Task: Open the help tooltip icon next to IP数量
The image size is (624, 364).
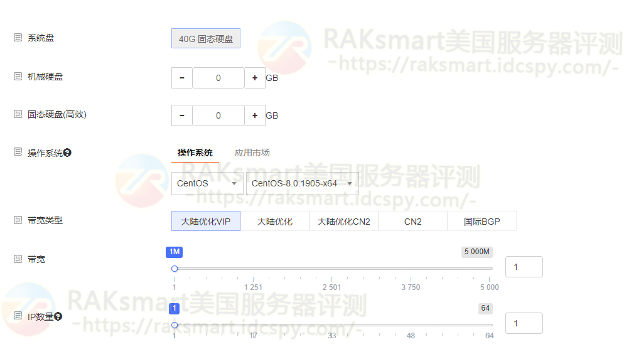Action: (x=58, y=316)
